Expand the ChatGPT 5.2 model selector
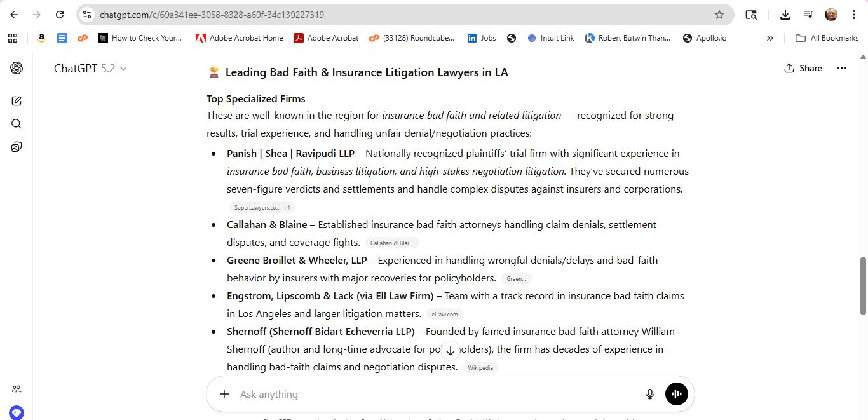 point(90,68)
